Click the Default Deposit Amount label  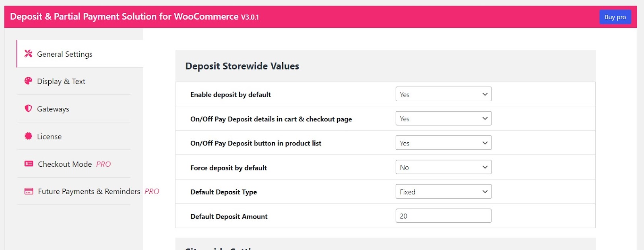pos(229,216)
